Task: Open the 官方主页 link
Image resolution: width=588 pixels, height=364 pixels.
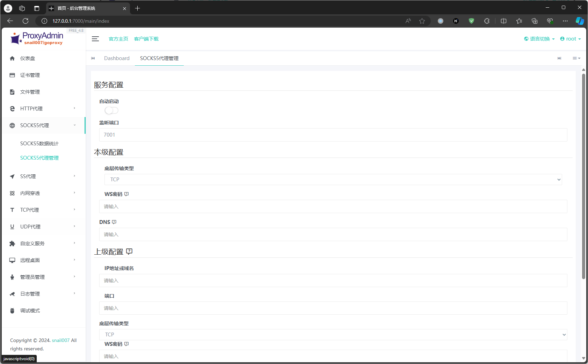Action: pyautogui.click(x=118, y=39)
